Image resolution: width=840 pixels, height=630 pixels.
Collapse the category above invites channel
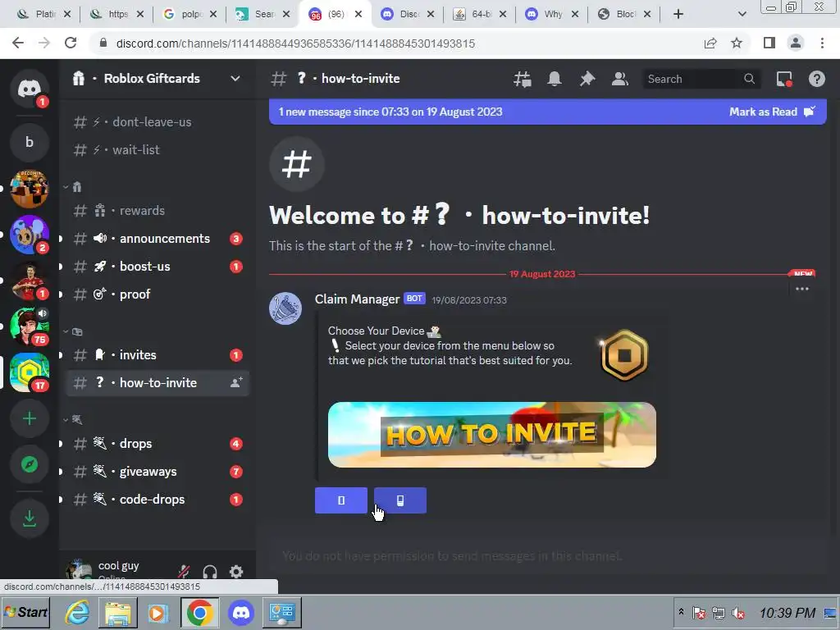click(72, 331)
